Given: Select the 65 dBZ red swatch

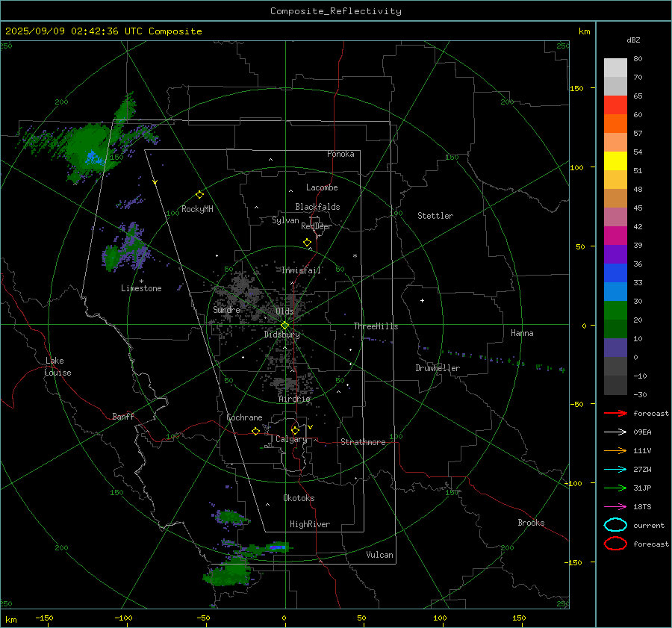Looking at the screenshot, I should coord(615,105).
